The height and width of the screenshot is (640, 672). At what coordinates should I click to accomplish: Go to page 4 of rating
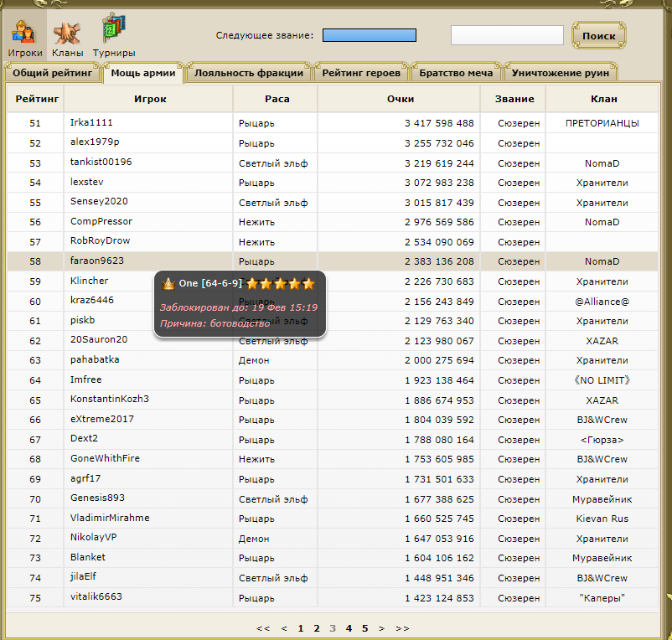coord(349,628)
